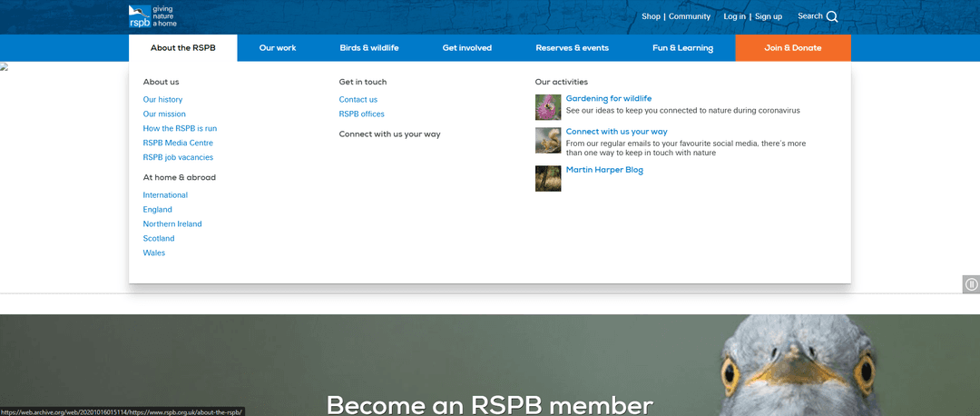
Task: Open the Our history link
Action: point(162,100)
